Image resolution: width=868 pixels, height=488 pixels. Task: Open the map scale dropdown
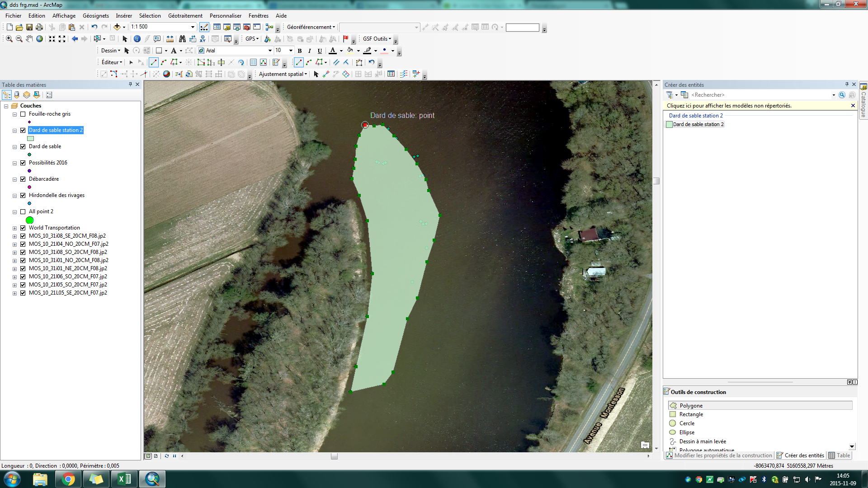(193, 27)
